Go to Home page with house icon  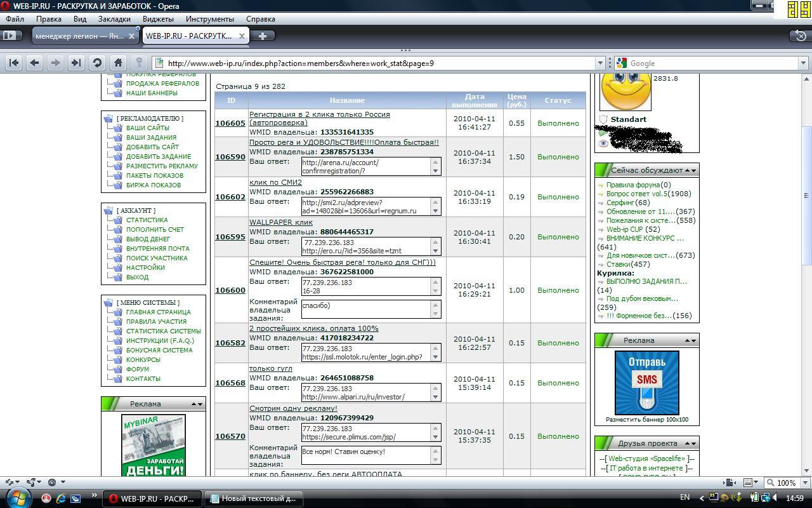click(118, 63)
